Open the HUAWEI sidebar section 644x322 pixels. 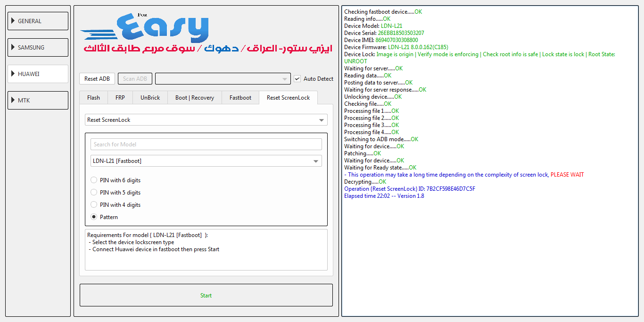tap(38, 74)
